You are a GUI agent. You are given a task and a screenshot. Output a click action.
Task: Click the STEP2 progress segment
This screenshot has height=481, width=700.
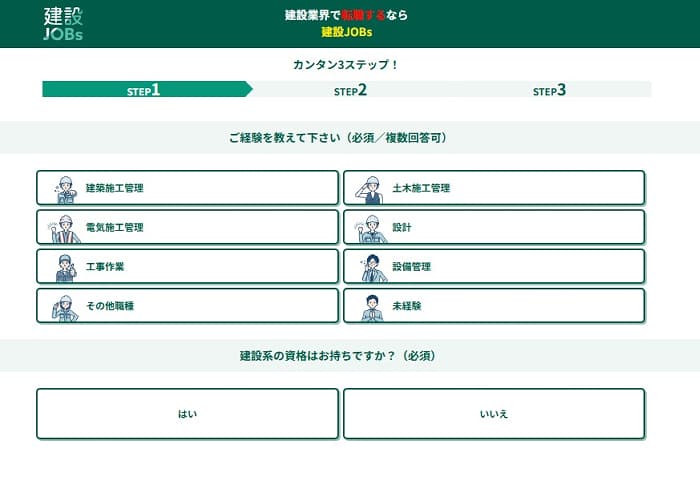point(350,89)
